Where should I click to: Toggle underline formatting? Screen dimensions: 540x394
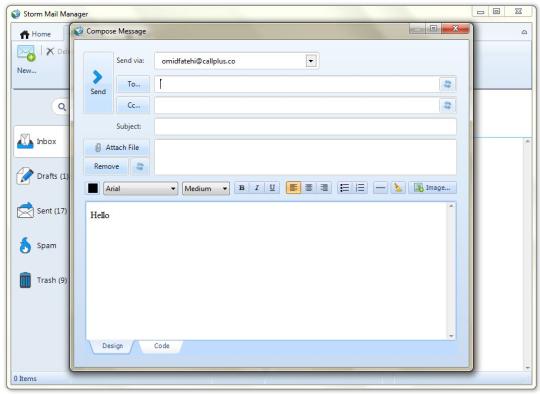(272, 188)
